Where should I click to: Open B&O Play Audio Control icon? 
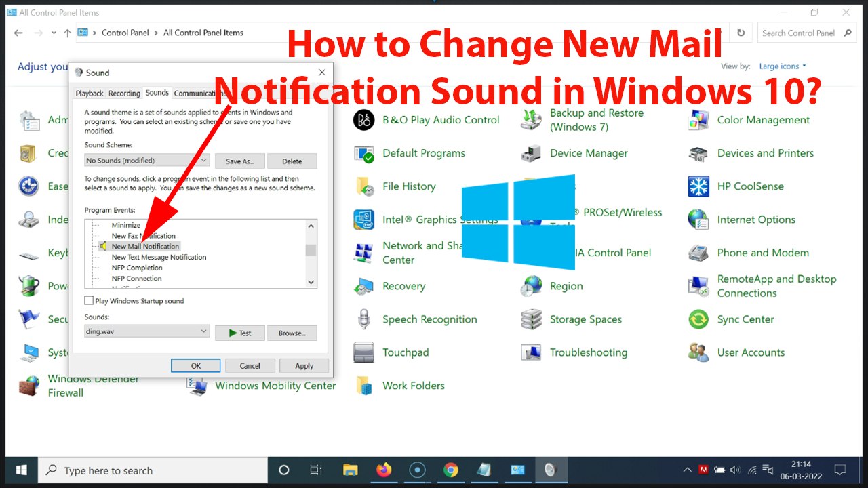364,120
